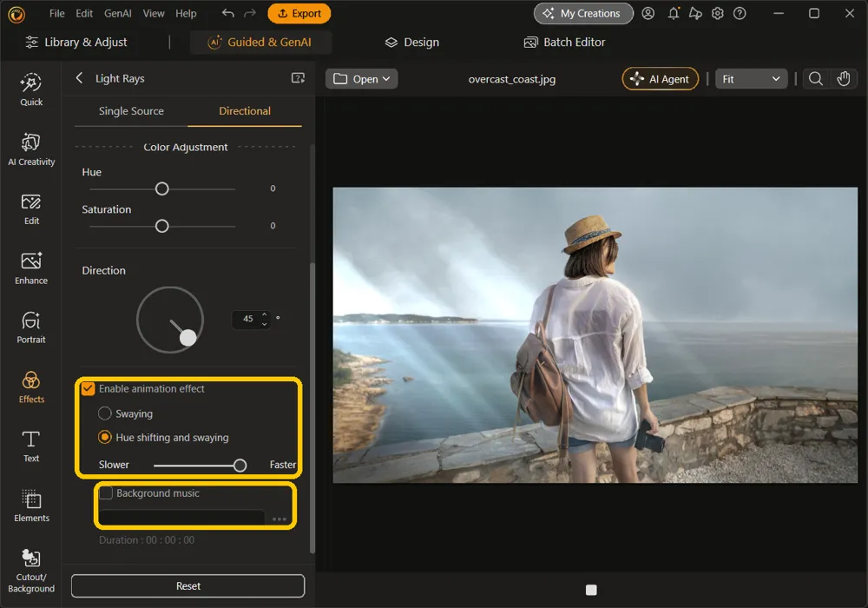The image size is (868, 608).
Task: Click the Redo arrow
Action: click(x=250, y=13)
